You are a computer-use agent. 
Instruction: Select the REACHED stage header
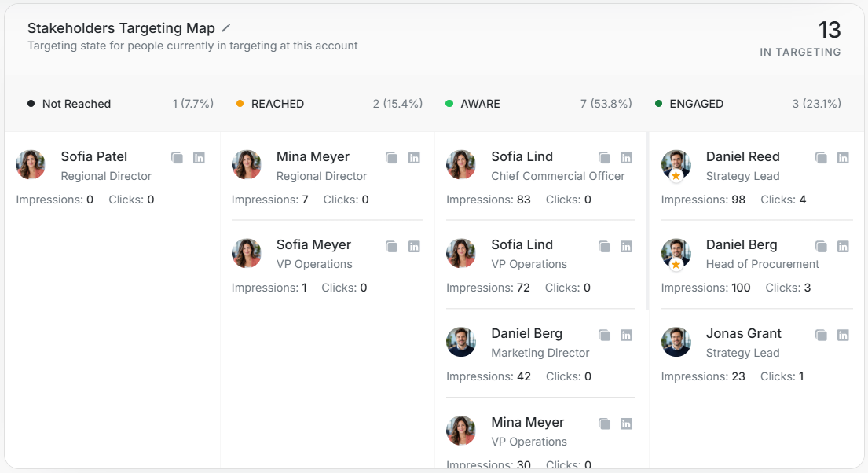tap(329, 104)
